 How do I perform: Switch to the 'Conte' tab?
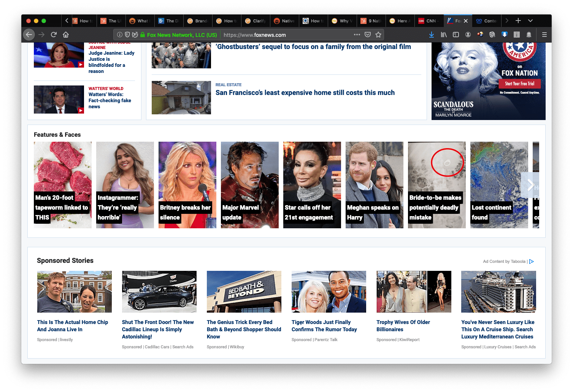tap(486, 21)
